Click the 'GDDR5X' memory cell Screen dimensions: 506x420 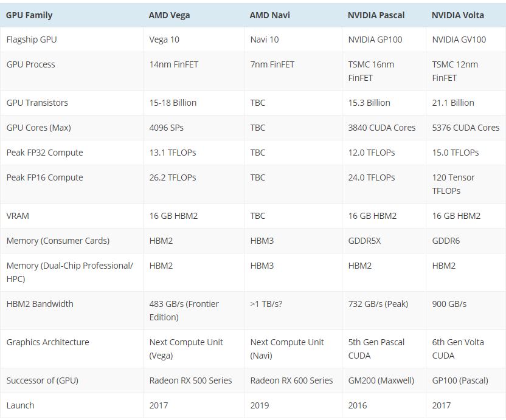coord(365,241)
